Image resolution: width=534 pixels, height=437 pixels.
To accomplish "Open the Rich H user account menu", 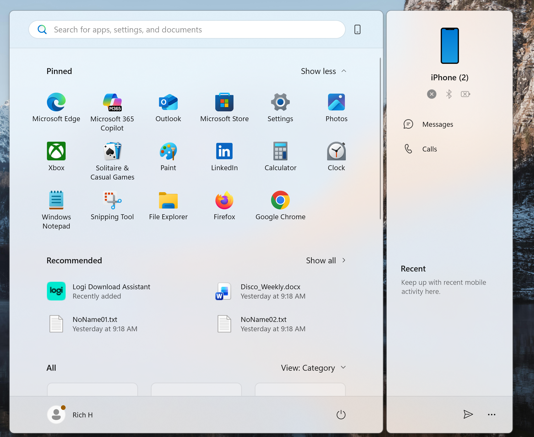I will [x=70, y=415].
